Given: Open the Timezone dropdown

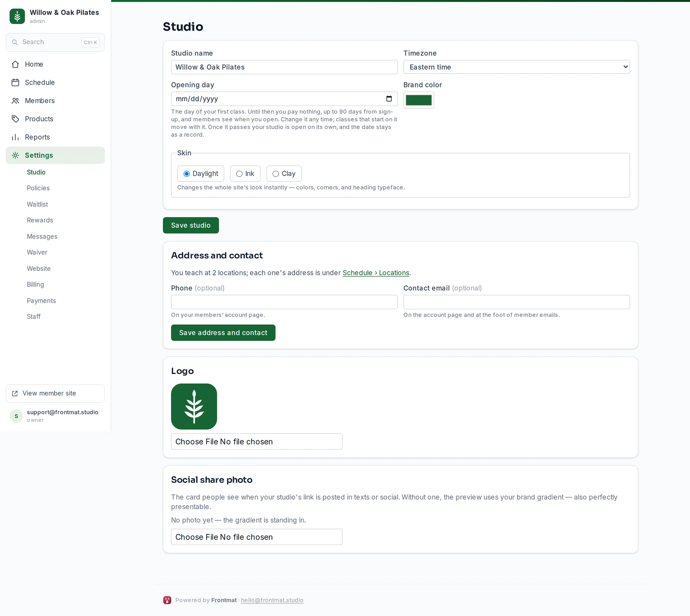Looking at the screenshot, I should [516, 67].
